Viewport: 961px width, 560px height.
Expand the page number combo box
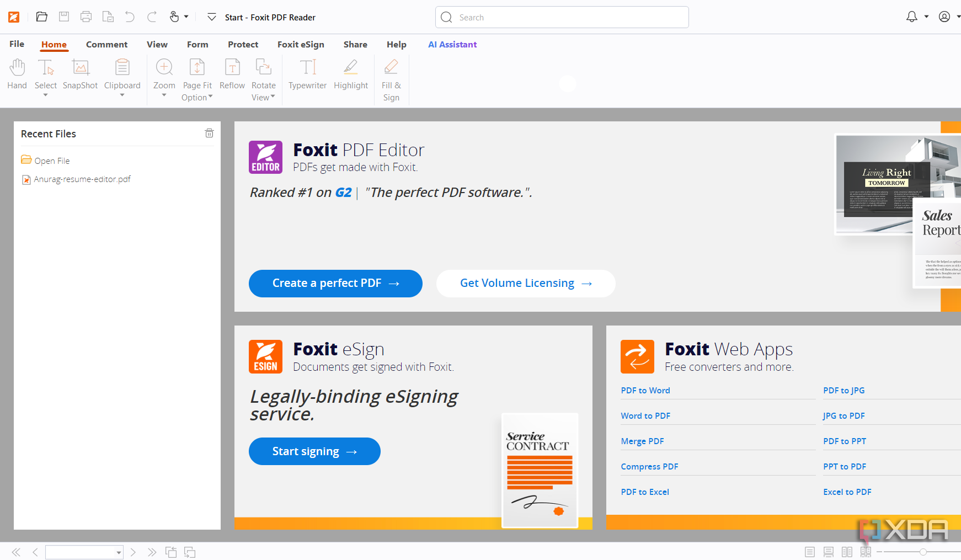[x=84, y=552]
